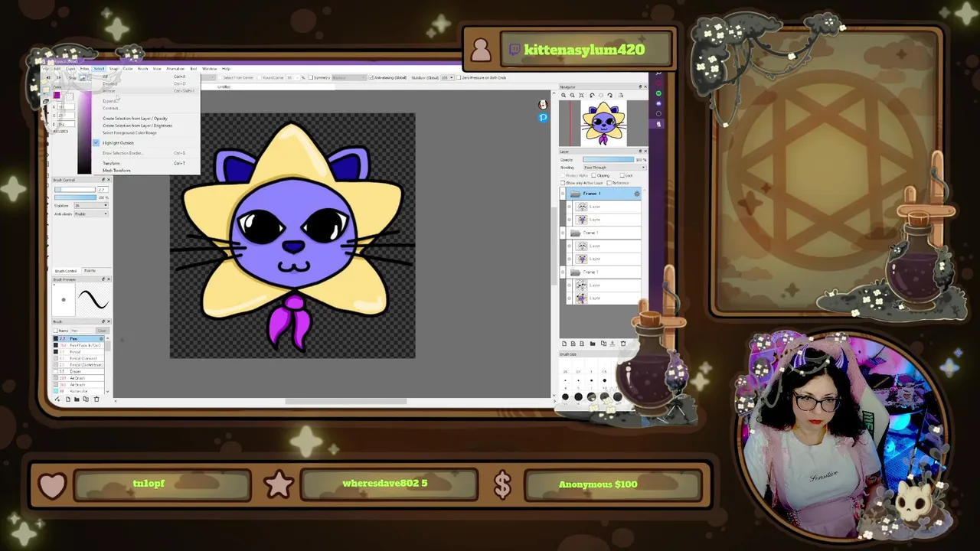Delete layer using the Layer panel trash icon
The width and height of the screenshot is (980, 551).
click(623, 344)
